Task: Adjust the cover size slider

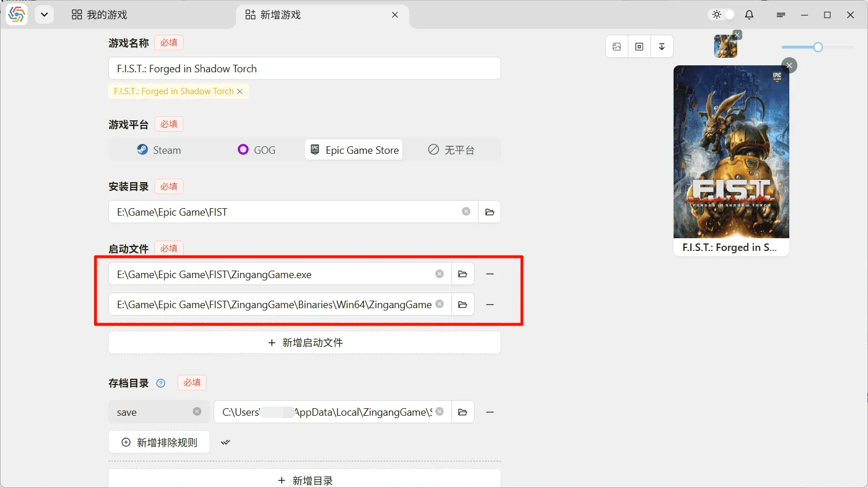Action: click(x=818, y=47)
